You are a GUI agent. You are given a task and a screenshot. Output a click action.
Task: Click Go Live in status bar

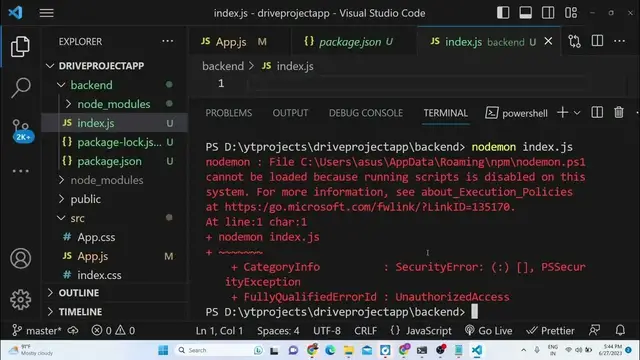[488, 330]
